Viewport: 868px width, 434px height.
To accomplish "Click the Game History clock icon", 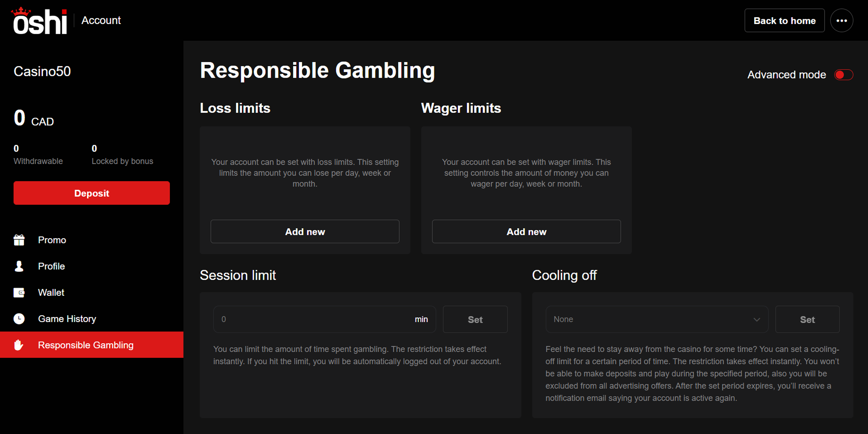I will [x=19, y=319].
